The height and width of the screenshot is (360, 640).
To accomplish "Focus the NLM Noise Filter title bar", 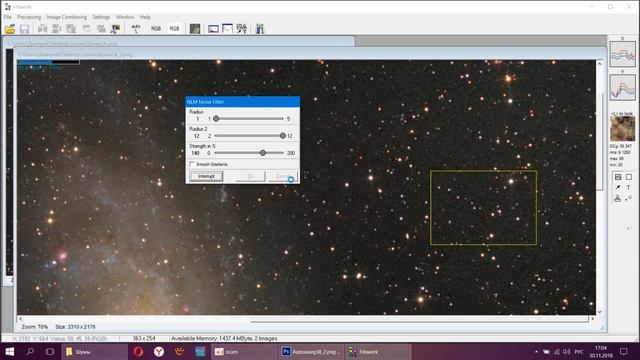I will pyautogui.click(x=242, y=102).
